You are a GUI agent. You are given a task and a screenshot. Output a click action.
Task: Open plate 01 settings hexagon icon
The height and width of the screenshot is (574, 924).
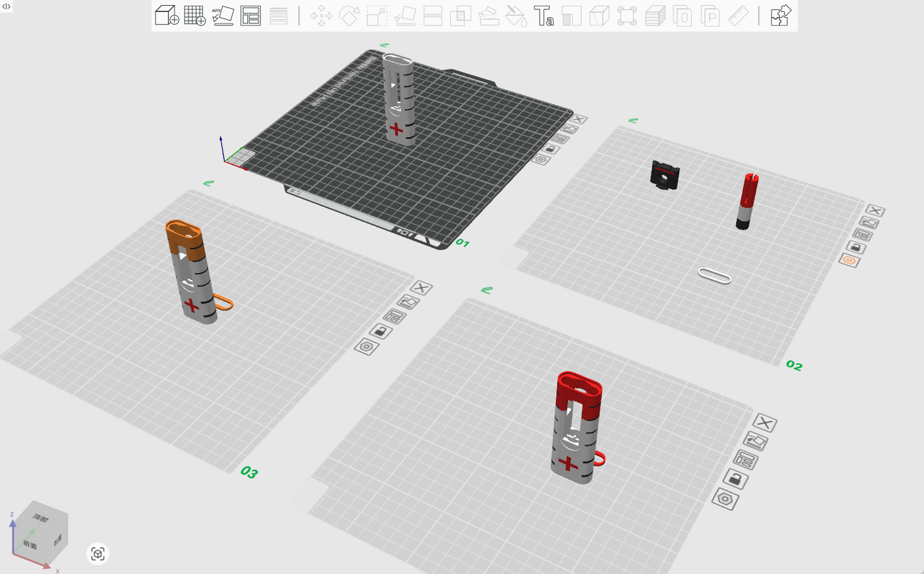(x=540, y=159)
